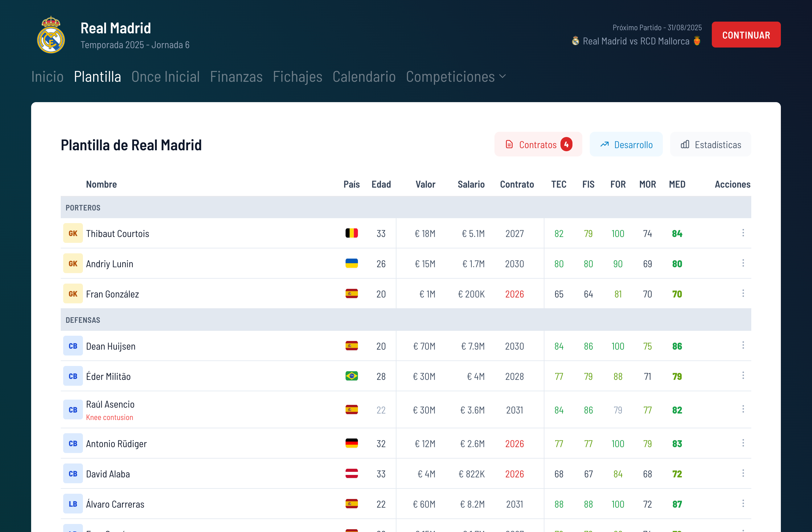812x532 pixels.
Task: Open actions menu for Andriy Lunin
Action: (x=743, y=263)
